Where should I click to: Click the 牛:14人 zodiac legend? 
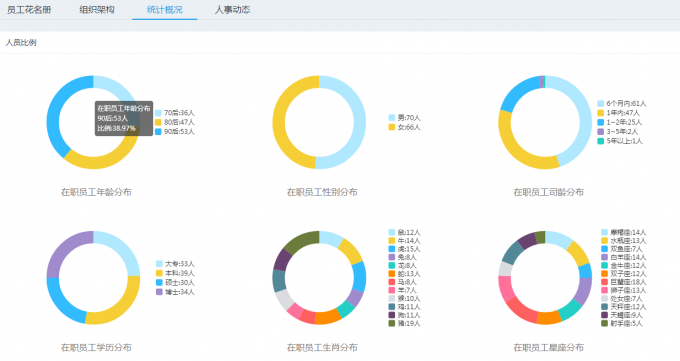click(x=404, y=241)
